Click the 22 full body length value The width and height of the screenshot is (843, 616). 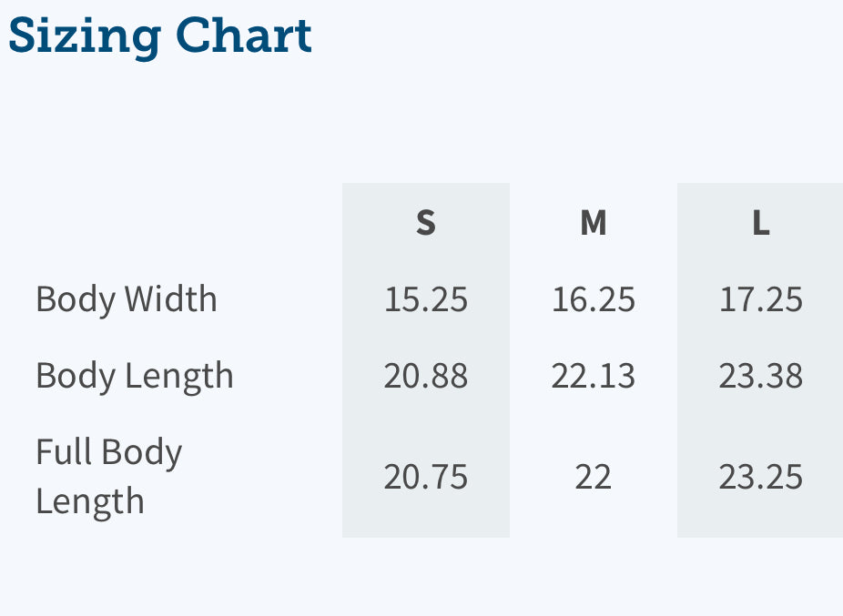(x=593, y=477)
